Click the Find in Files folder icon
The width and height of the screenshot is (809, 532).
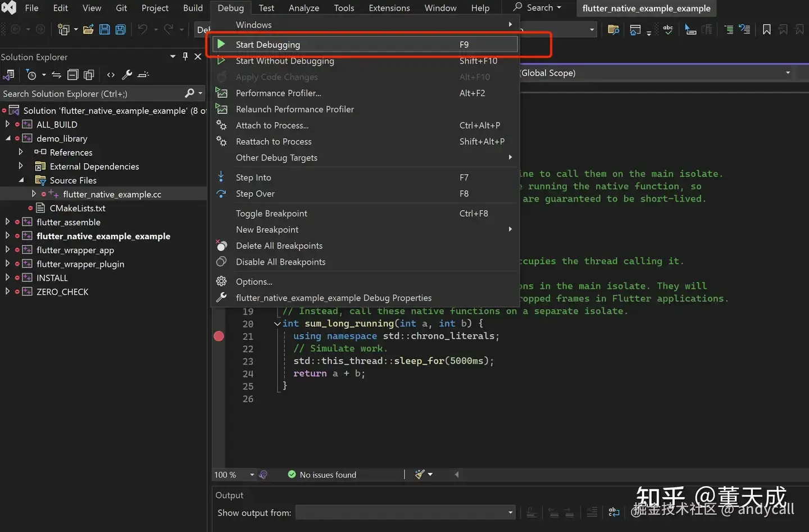coord(613,29)
